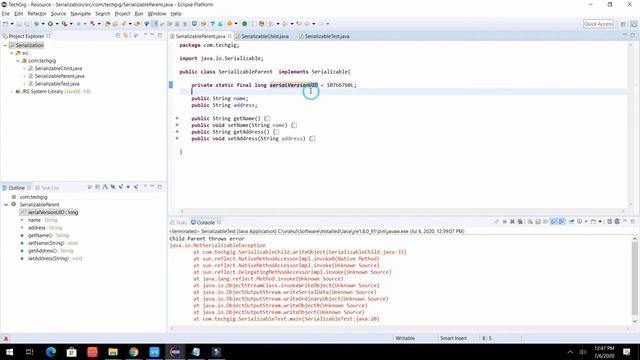
Task: Expand folded setAddress method in editor
Action: coord(177,138)
